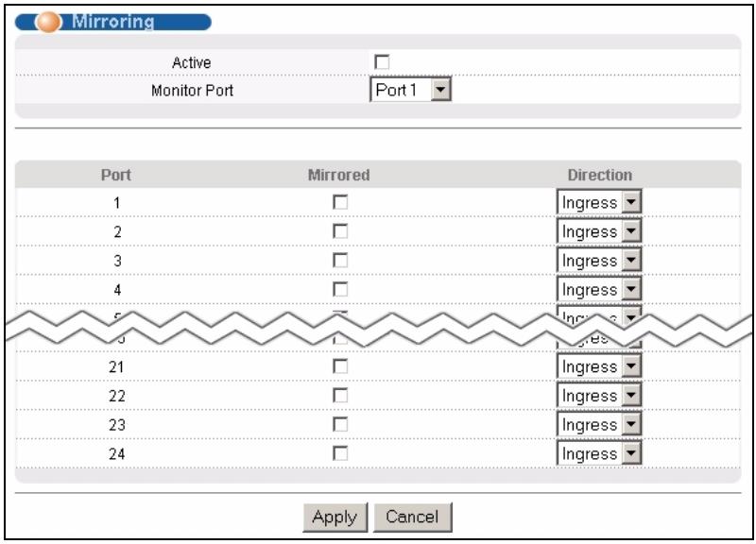Open the Direction dropdown for port 21
The image size is (756, 544).
pos(599,366)
